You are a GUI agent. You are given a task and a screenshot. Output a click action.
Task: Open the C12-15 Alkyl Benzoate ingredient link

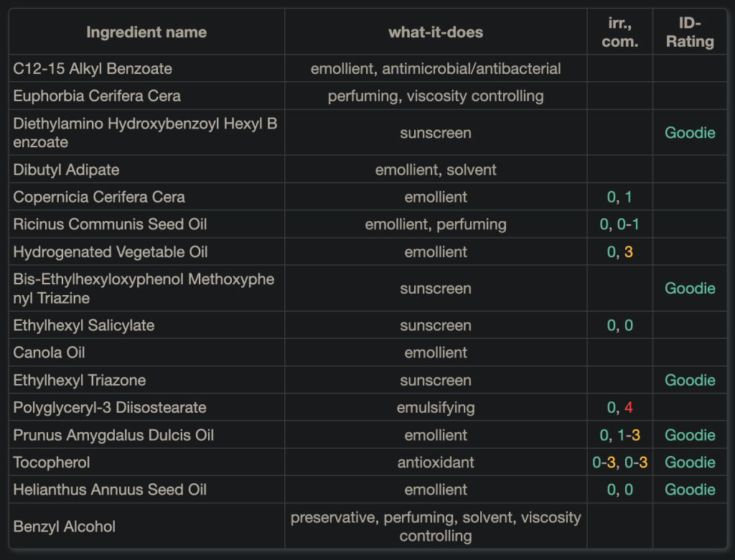pyautogui.click(x=93, y=69)
